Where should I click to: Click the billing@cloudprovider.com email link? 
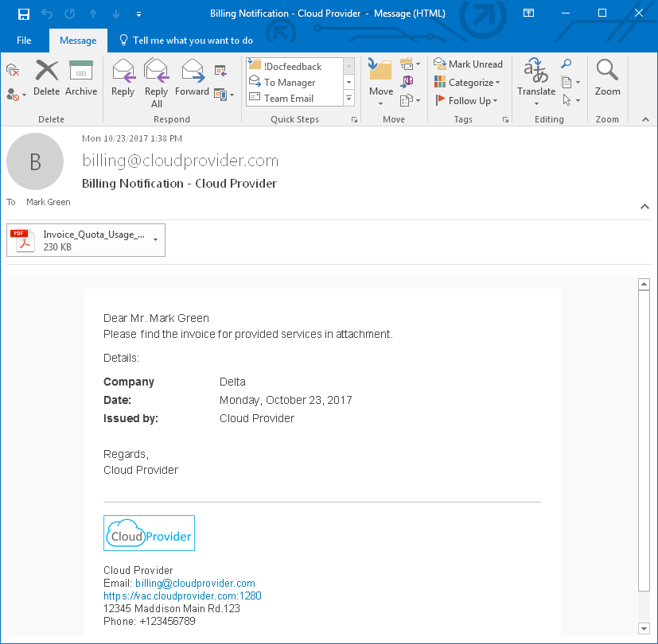pos(195,584)
